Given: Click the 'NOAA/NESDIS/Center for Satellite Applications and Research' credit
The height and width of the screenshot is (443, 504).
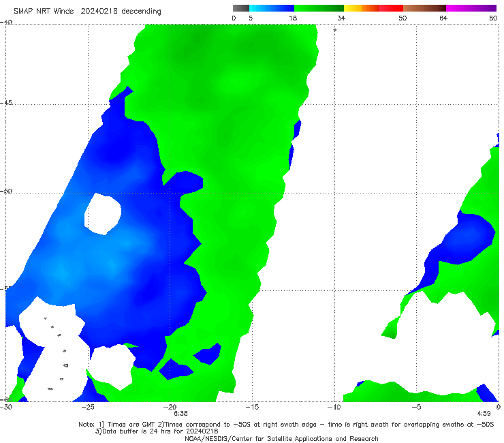Looking at the screenshot, I should [x=281, y=438].
